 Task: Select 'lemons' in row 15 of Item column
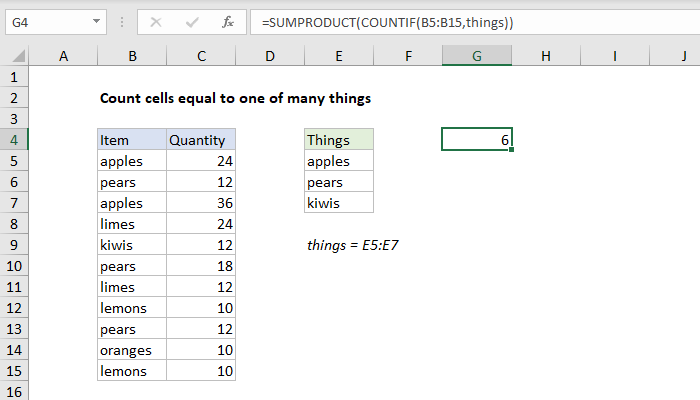click(x=132, y=371)
